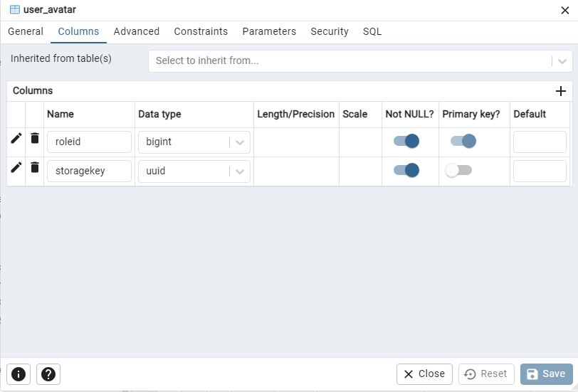This screenshot has height=392, width=578.
Task: Save the table changes
Action: coord(546,374)
